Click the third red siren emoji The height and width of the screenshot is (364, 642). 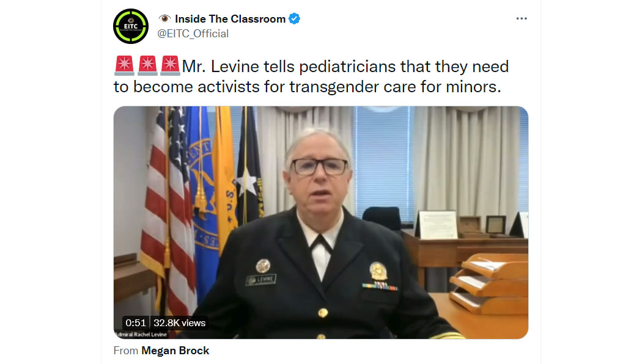point(171,66)
